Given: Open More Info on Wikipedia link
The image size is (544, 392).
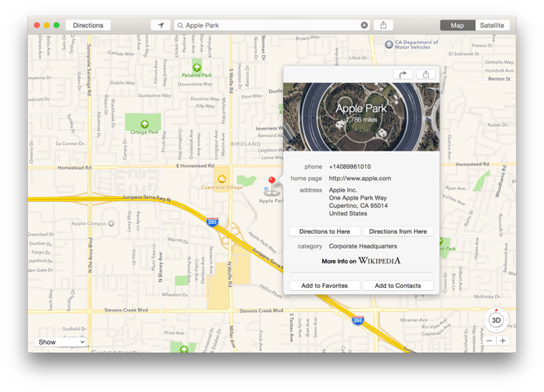Looking at the screenshot, I should (360, 261).
